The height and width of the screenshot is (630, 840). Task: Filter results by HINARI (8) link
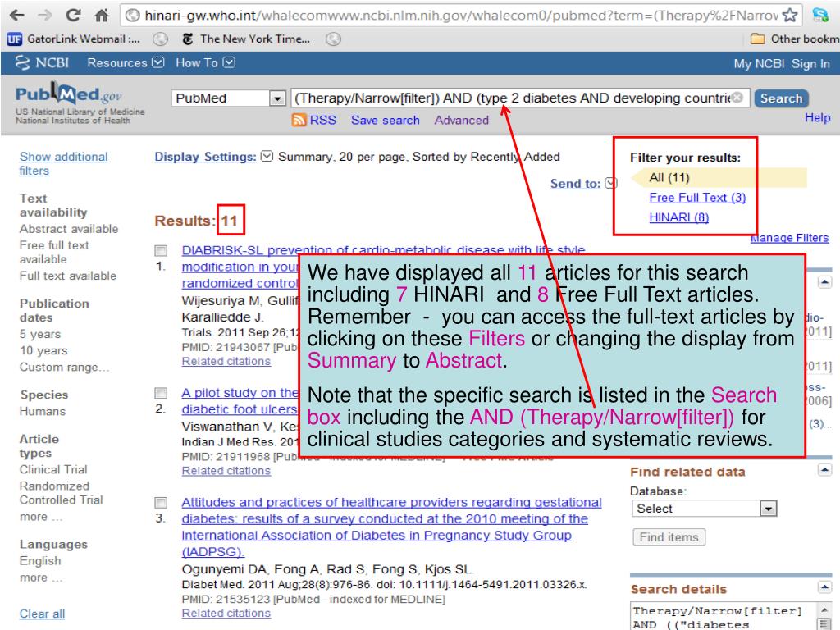coord(678,217)
